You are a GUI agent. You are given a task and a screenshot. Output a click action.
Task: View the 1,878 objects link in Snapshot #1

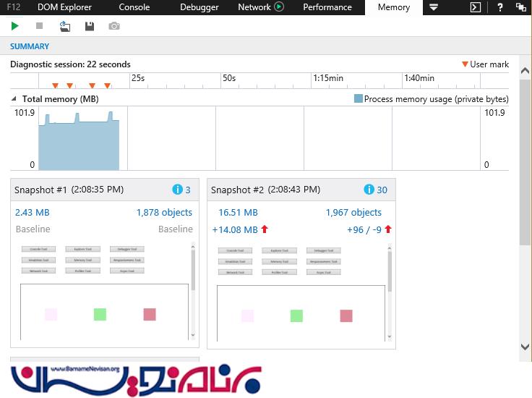(x=164, y=213)
